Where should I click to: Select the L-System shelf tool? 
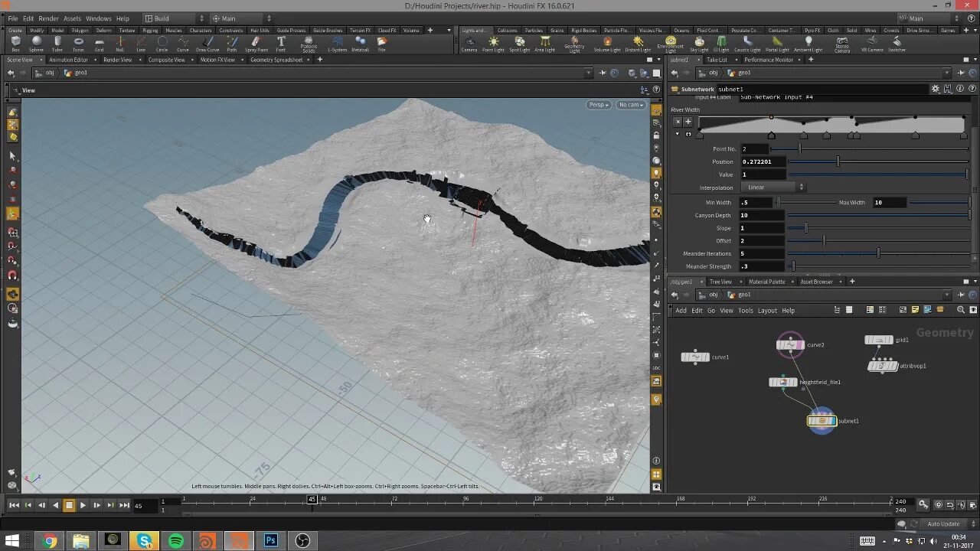tap(337, 43)
